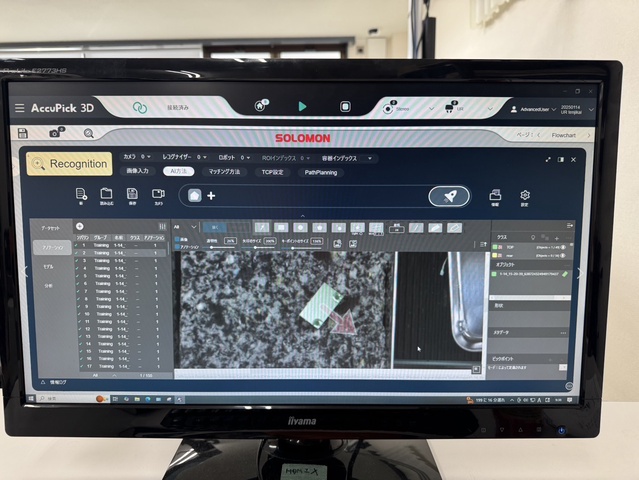Image resolution: width=639 pixels, height=480 pixels.
Task: Open the メタデータ three-dots menu
Action: pos(563,333)
